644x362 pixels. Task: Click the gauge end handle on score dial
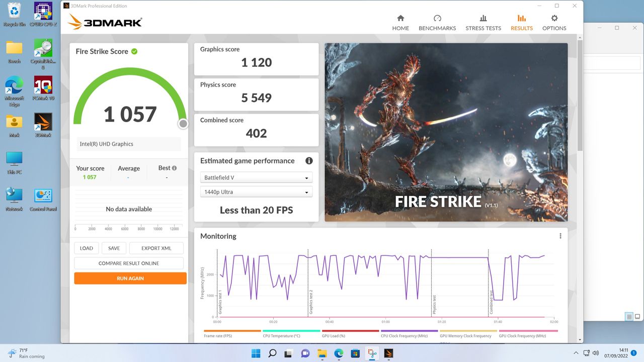[183, 123]
